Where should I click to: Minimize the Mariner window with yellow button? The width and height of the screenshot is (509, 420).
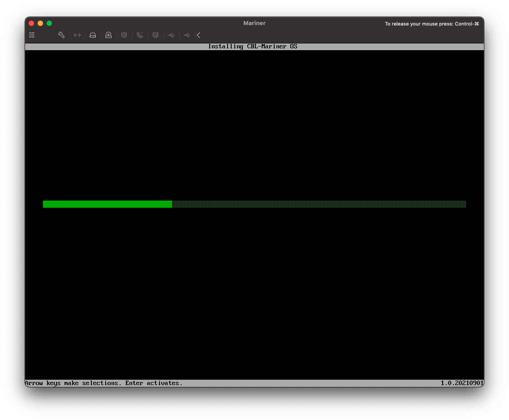pyautogui.click(x=40, y=23)
